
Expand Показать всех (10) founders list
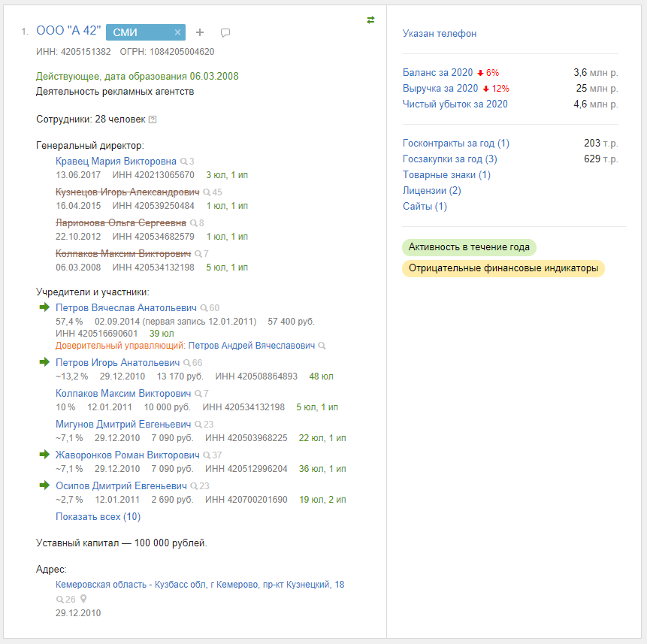pyautogui.click(x=98, y=517)
